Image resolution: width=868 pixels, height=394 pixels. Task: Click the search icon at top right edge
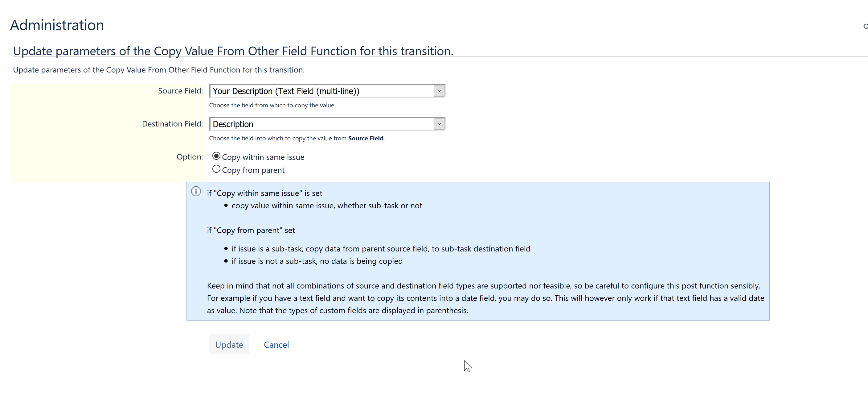865,26
